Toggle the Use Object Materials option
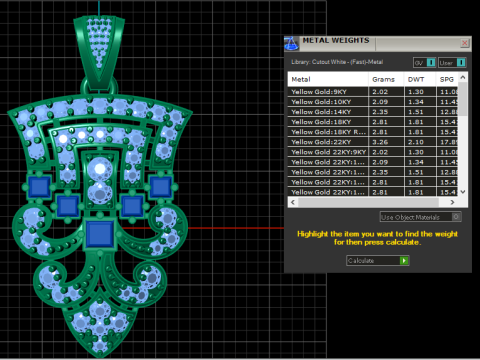The width and height of the screenshot is (480, 360). coord(421,217)
